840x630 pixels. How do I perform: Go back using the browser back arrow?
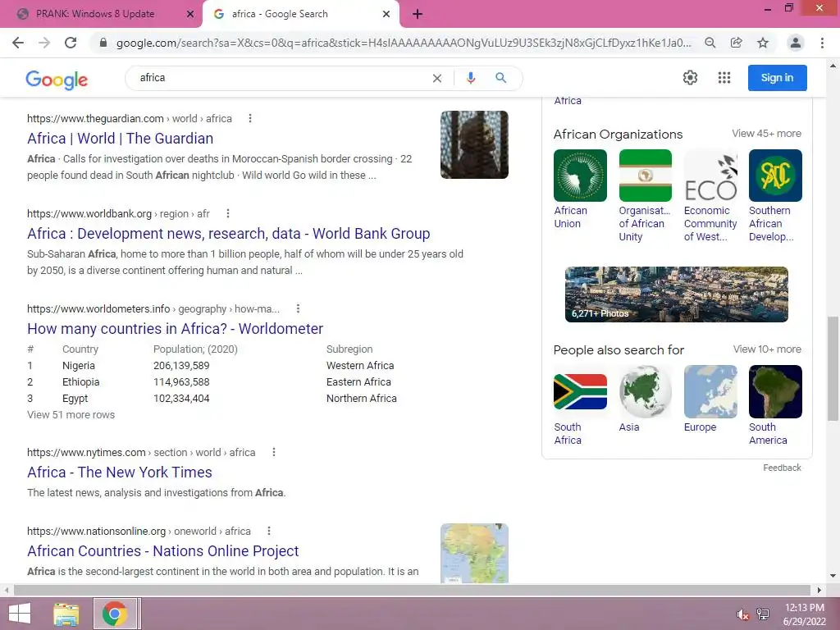(x=18, y=43)
